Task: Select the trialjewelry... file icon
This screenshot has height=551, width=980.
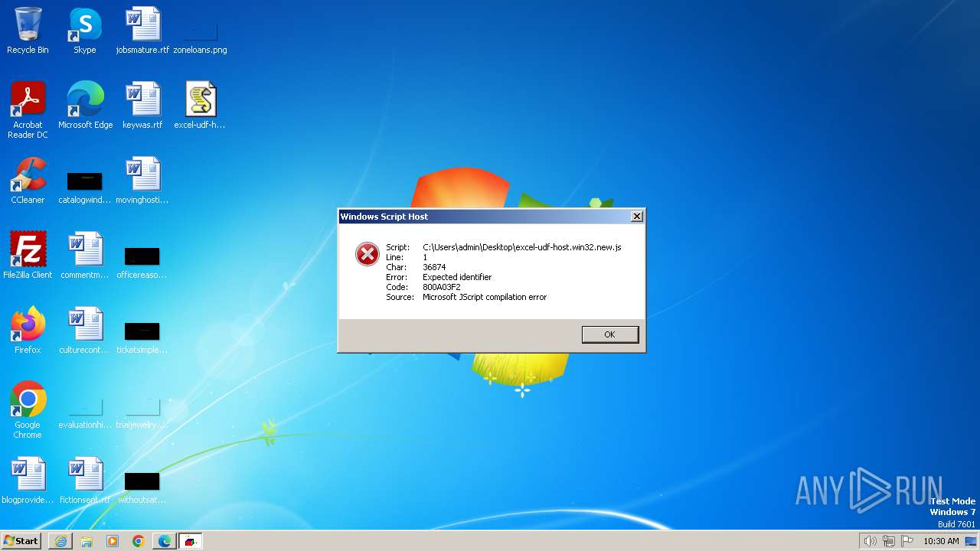Action: tap(142, 413)
